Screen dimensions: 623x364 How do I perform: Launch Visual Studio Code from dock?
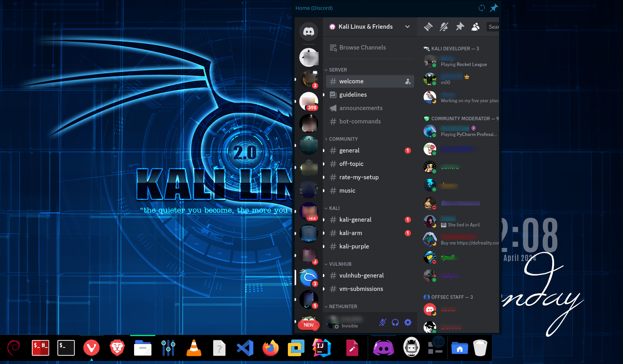point(245,348)
